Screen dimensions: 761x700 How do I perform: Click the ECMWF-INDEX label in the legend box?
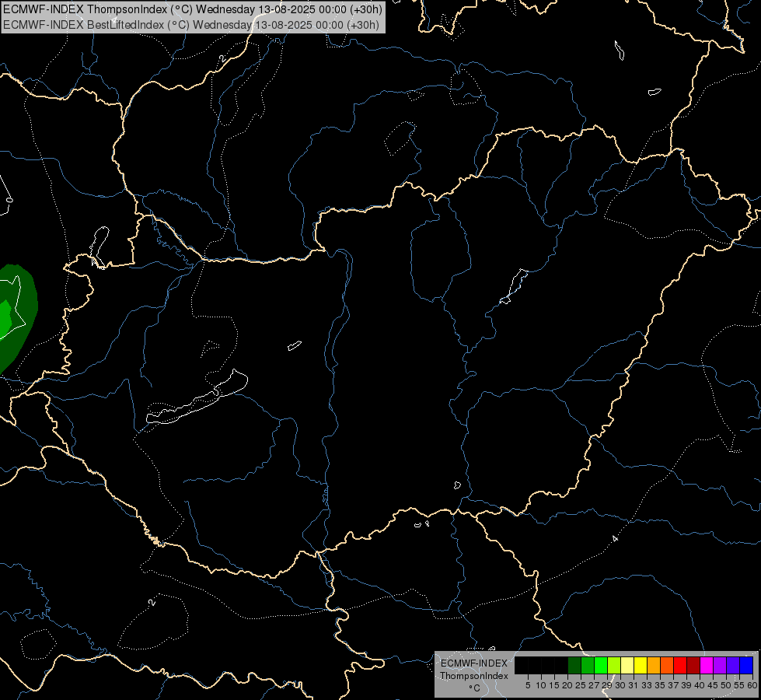[474, 663]
